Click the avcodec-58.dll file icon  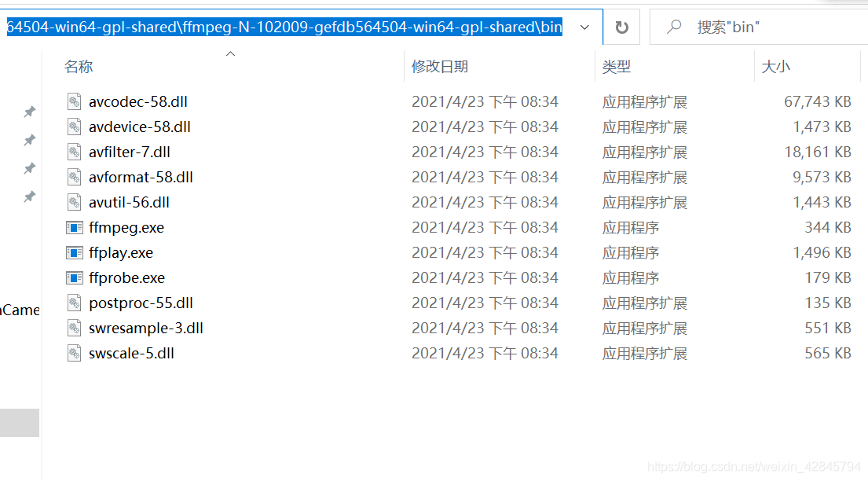click(x=74, y=101)
